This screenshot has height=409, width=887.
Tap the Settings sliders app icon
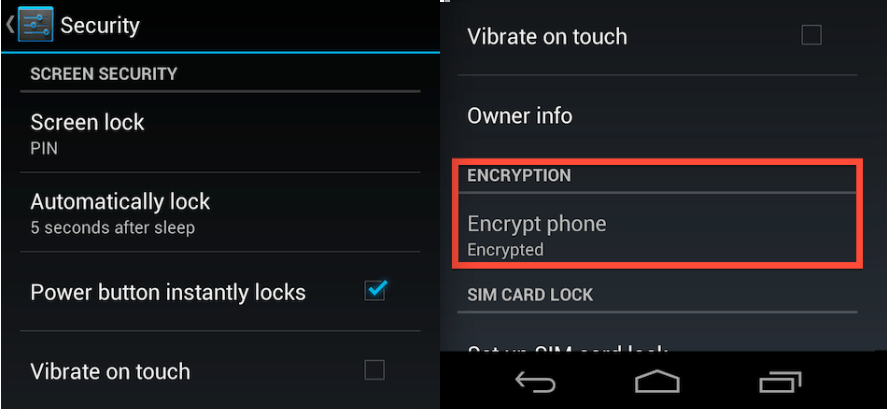(36, 24)
